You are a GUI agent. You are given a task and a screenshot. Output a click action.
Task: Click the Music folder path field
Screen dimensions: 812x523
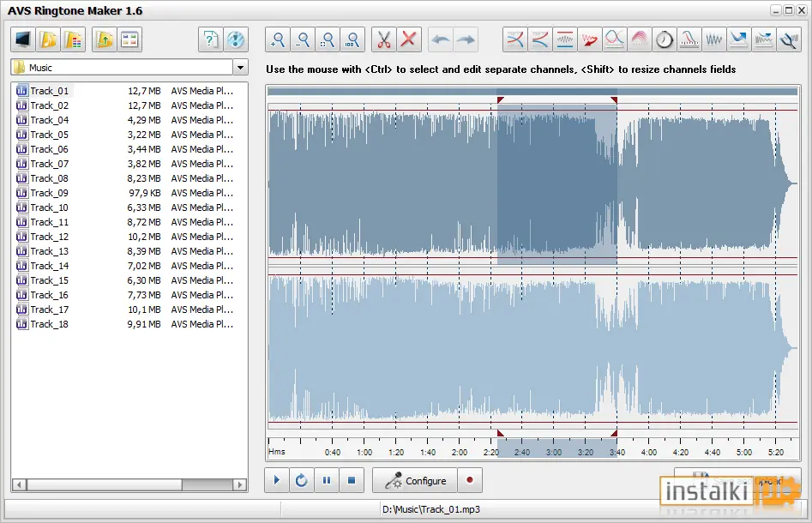tap(122, 68)
